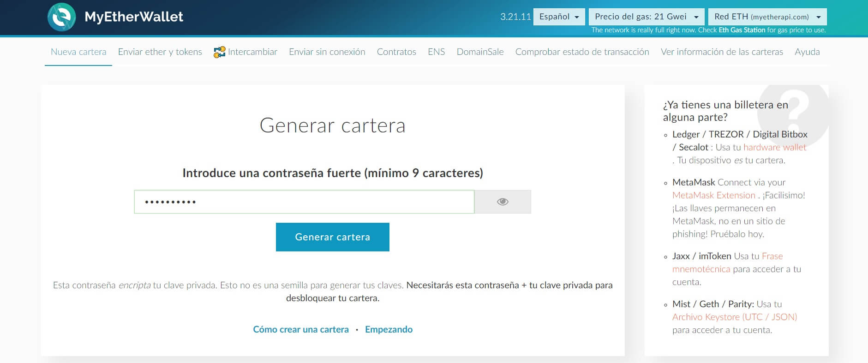Click the MyEtherWallet title text
The width and height of the screenshot is (868, 363).
tap(134, 17)
